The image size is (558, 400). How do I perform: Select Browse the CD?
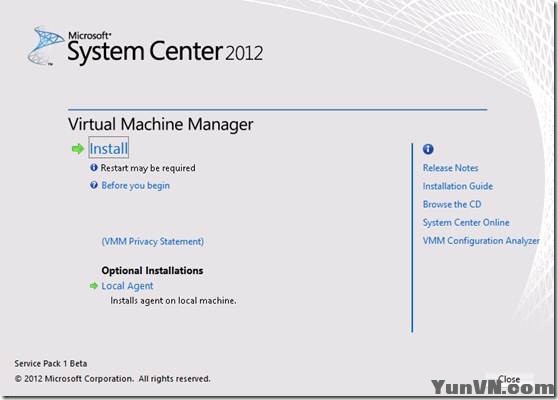coord(452,204)
